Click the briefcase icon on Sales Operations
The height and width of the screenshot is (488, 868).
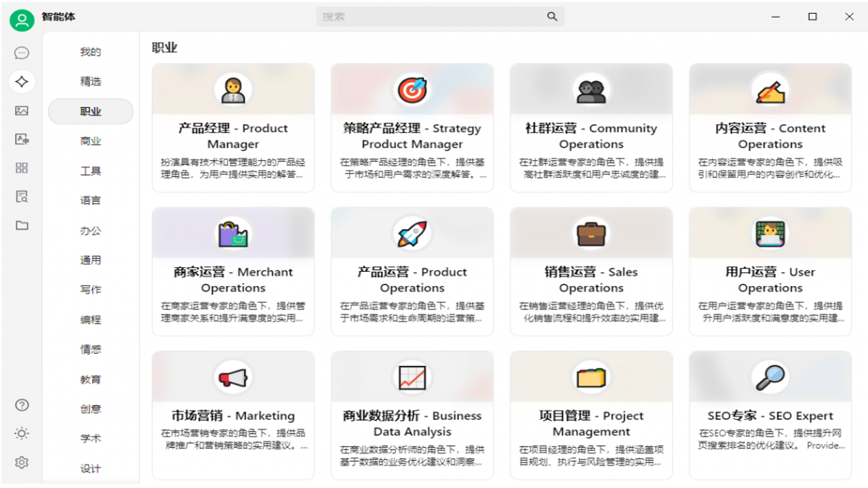point(591,234)
